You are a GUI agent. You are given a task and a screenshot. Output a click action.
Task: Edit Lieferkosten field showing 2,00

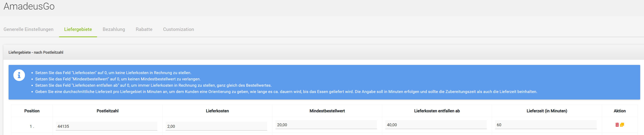pos(216,126)
